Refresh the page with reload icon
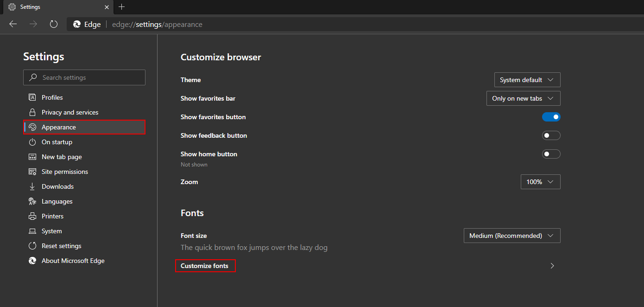 click(54, 24)
